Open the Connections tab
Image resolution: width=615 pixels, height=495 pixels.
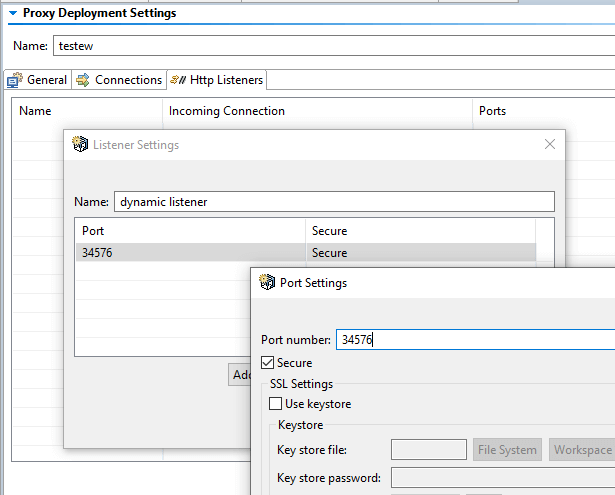click(119, 80)
